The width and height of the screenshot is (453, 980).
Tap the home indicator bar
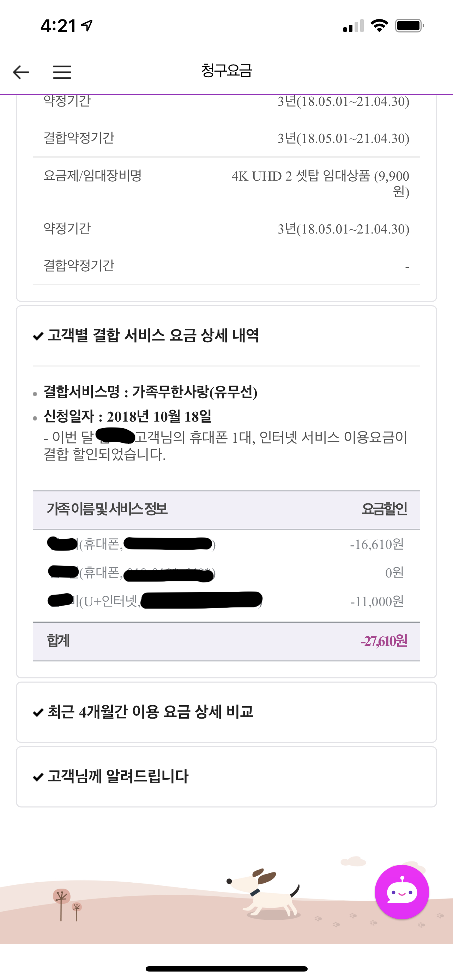coord(226,969)
